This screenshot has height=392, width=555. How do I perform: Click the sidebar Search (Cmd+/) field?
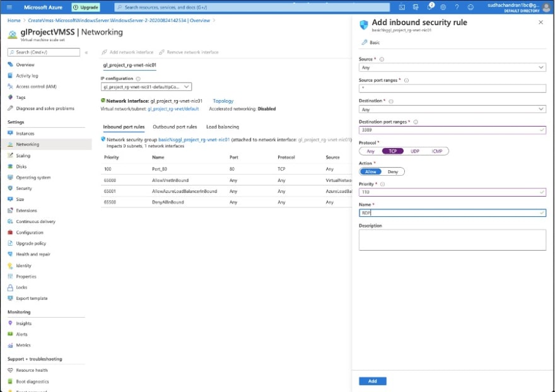[x=44, y=52]
